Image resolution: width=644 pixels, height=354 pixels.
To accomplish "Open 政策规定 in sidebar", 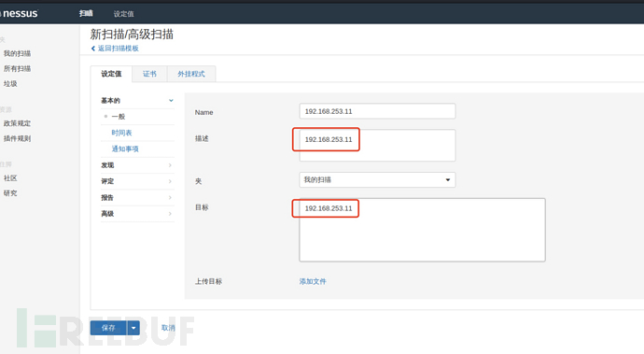I will [x=17, y=123].
